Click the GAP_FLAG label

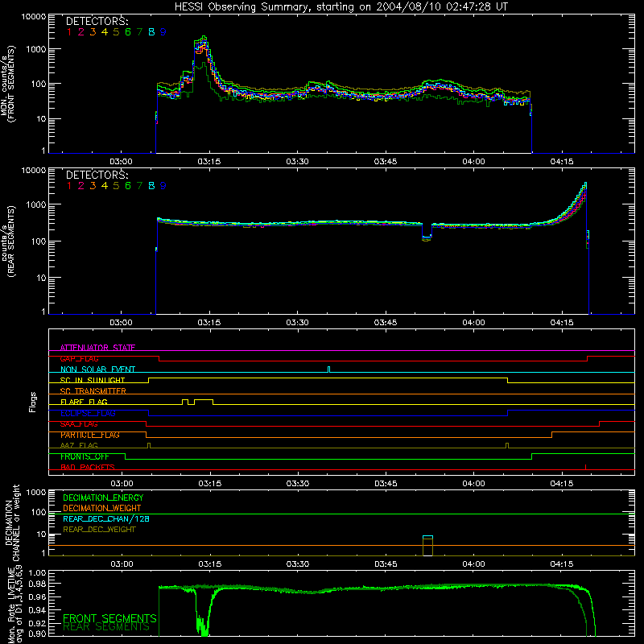pyautogui.click(x=79, y=358)
